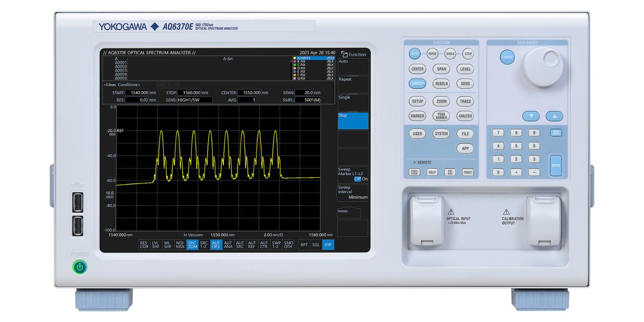Select the Single soft key on screen

click(353, 103)
